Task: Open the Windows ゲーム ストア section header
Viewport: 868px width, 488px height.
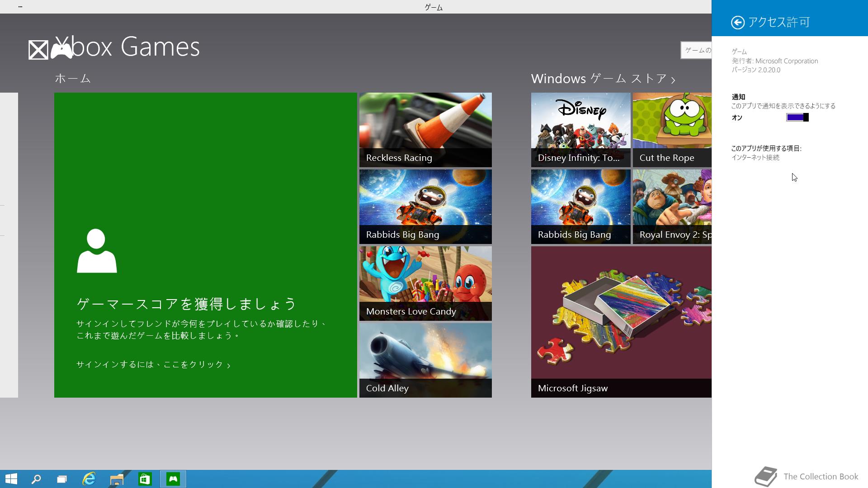Action: [603, 79]
